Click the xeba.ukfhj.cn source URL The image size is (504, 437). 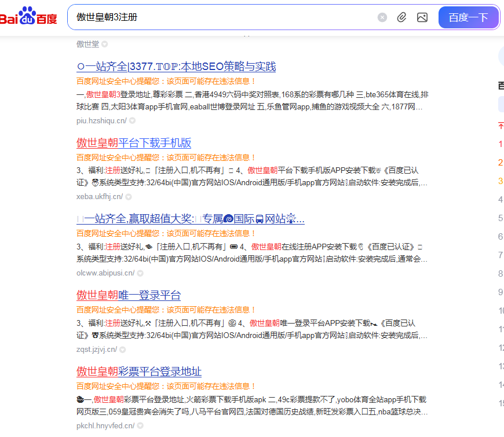(x=100, y=197)
